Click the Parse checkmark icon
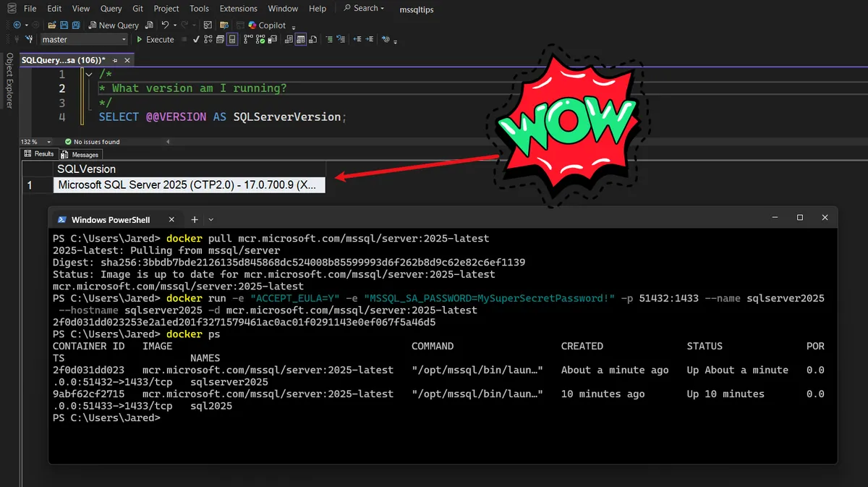868x487 pixels. pyautogui.click(x=196, y=40)
